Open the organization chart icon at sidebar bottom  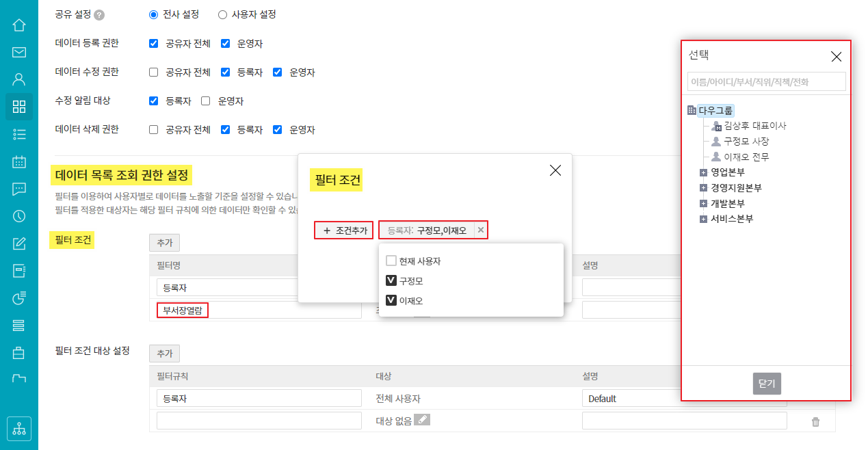point(19,429)
